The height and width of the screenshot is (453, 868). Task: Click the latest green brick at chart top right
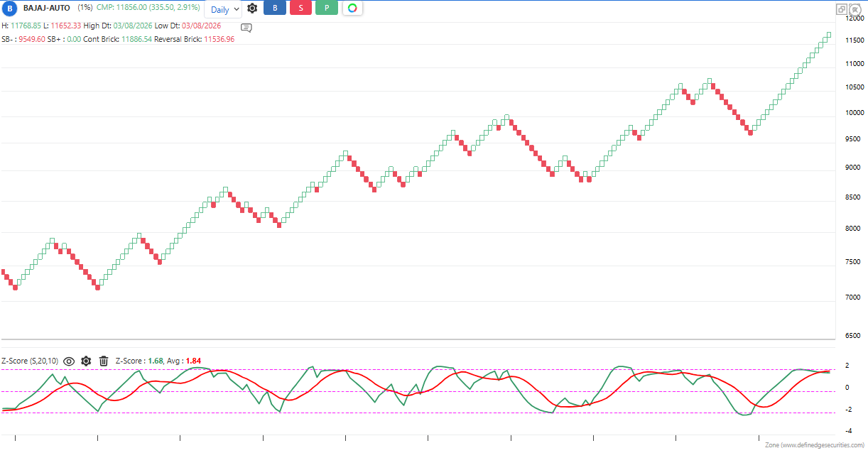pos(828,35)
